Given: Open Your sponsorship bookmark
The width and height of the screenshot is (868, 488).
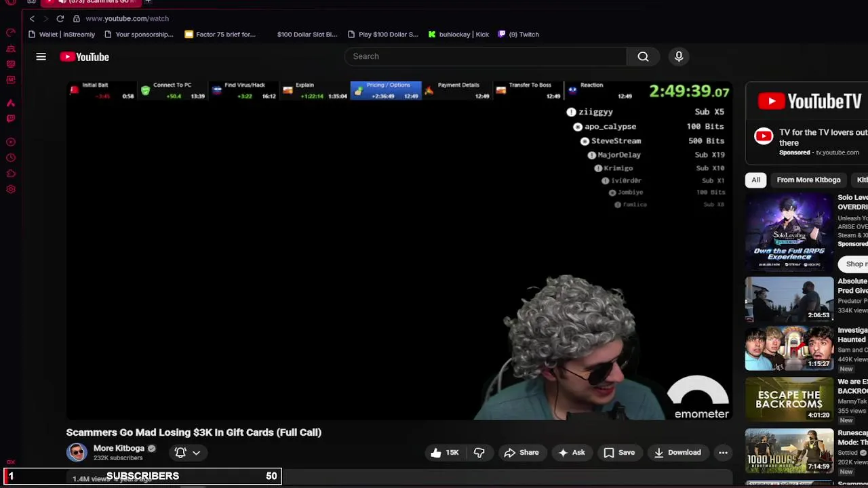Looking at the screenshot, I should pyautogui.click(x=139, y=34).
